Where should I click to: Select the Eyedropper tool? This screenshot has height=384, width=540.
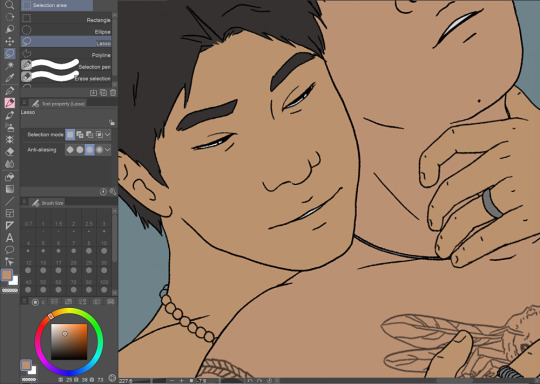10,78
